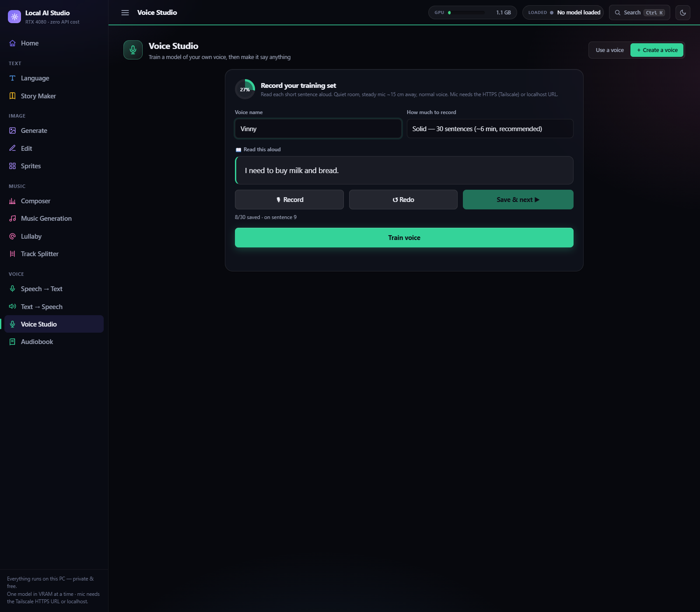Click the 'Read this aloud' label

click(x=262, y=150)
